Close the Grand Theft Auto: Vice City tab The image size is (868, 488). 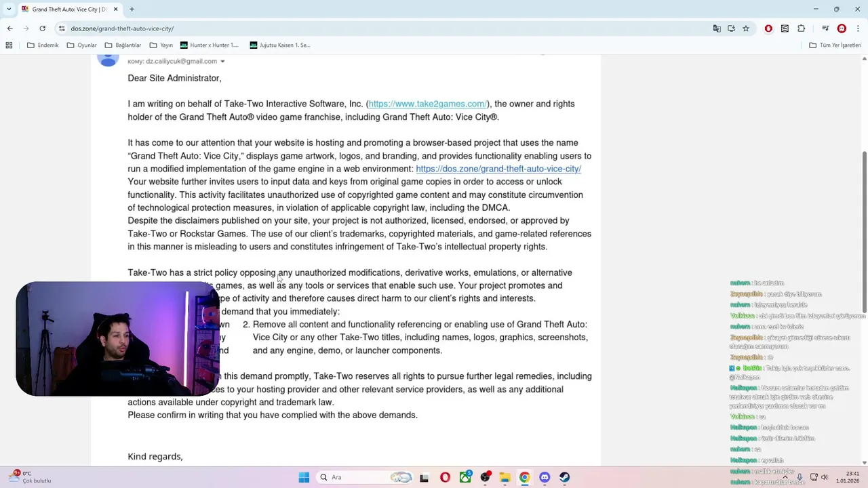click(116, 9)
